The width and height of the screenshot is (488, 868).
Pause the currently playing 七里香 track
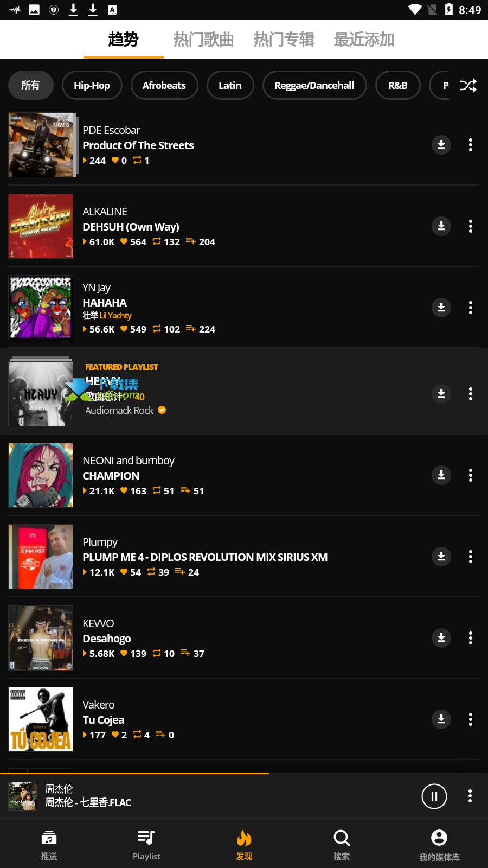[434, 796]
